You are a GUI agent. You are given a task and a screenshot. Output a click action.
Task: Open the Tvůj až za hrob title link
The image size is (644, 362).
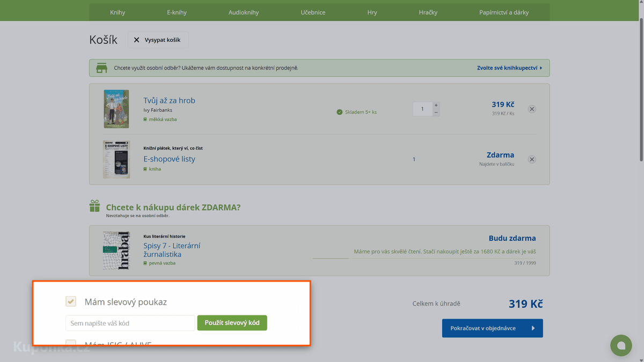click(169, 100)
